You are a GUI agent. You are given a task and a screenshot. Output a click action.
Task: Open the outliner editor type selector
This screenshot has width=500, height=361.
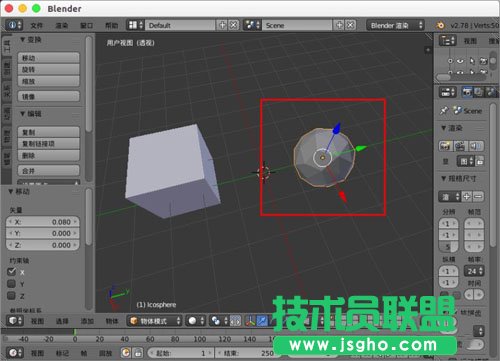point(447,41)
